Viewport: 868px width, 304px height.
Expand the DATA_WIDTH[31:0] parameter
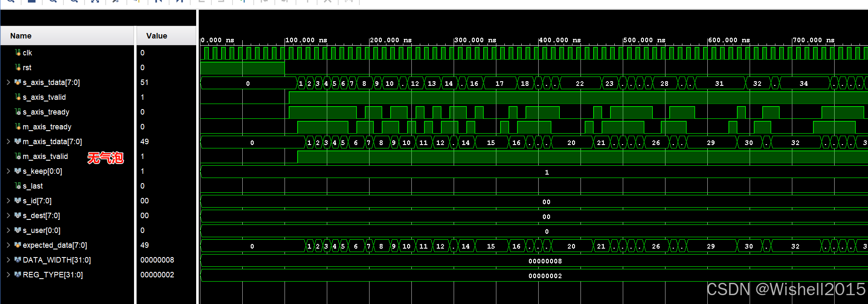(8, 260)
